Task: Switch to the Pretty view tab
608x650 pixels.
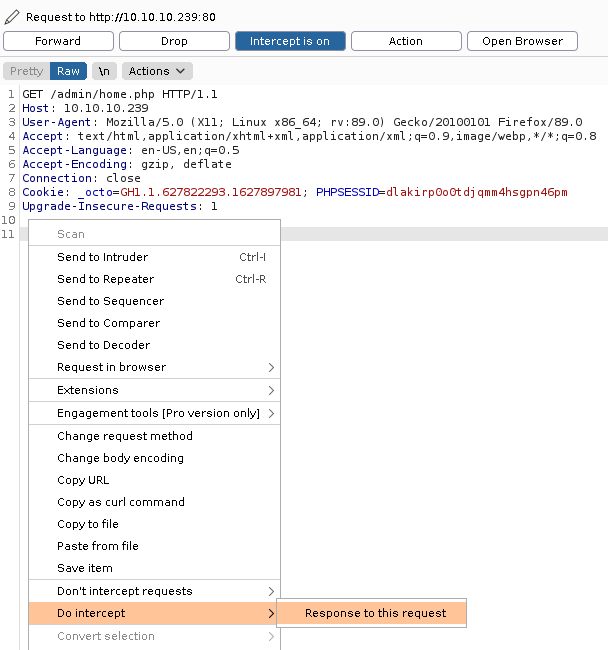Action: (27, 71)
